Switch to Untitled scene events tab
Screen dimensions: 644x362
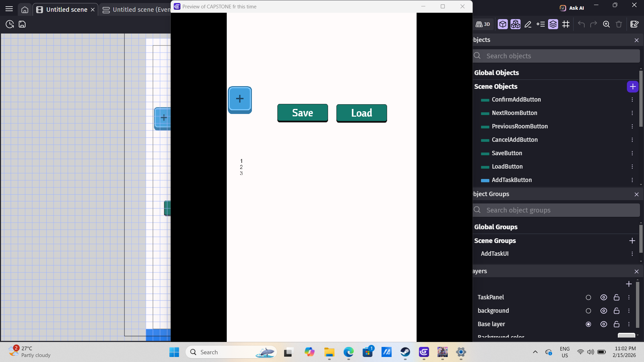click(x=138, y=10)
